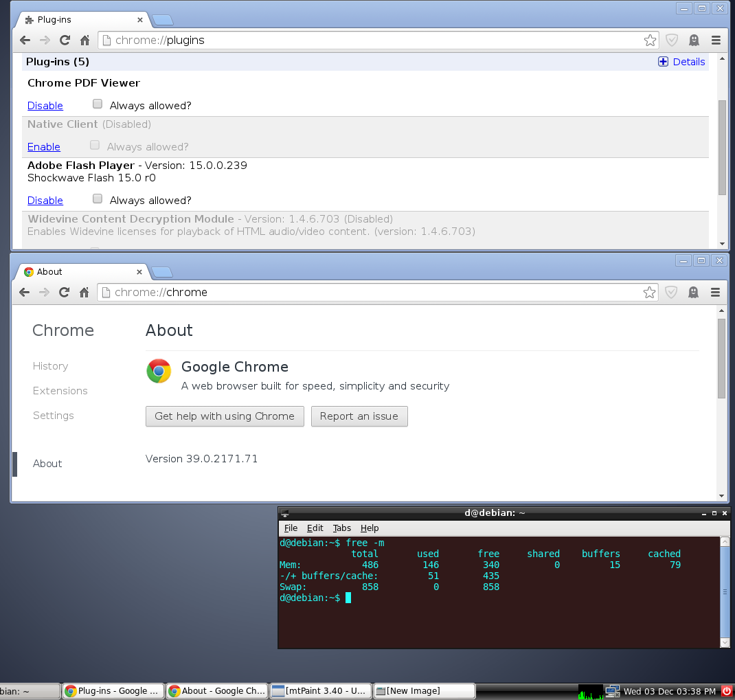Screen dimensions: 735x700
Task: Toggle Always allowed for Chrome PDF Viewer
Action: point(98,104)
